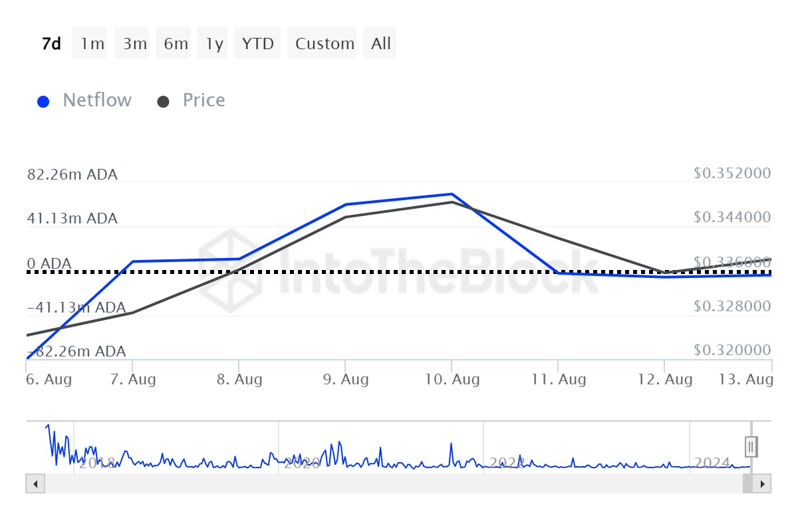Toggle the Price series legend label

coord(203,100)
